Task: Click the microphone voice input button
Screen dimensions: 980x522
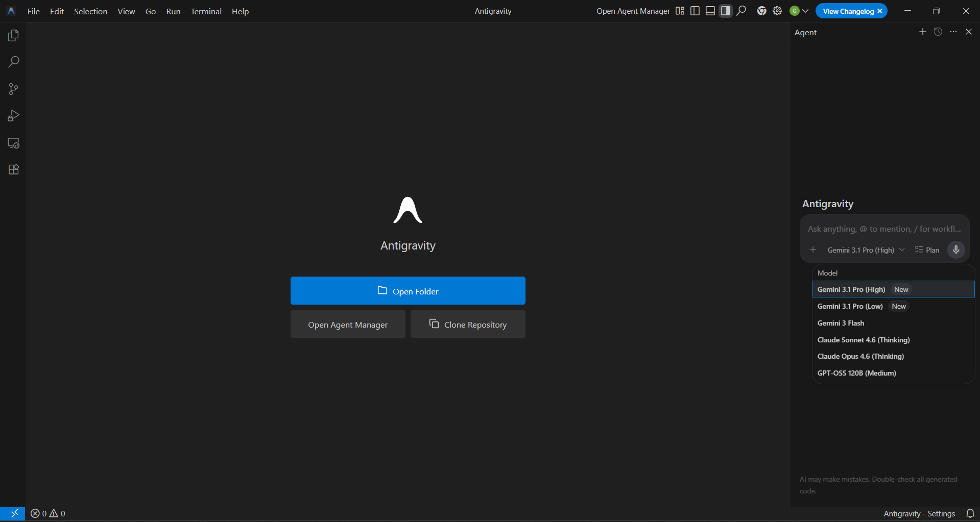Action: pos(956,250)
